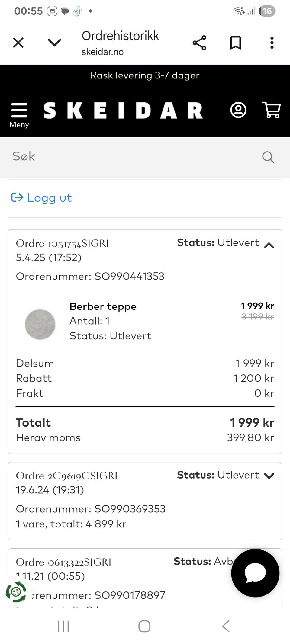Tap the search magnifier icon
This screenshot has width=290, height=644.
[x=268, y=157]
